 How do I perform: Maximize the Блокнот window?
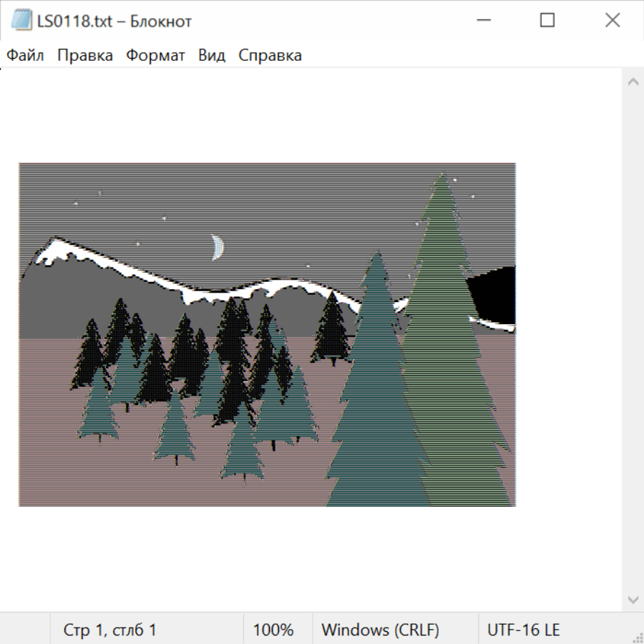(x=547, y=21)
